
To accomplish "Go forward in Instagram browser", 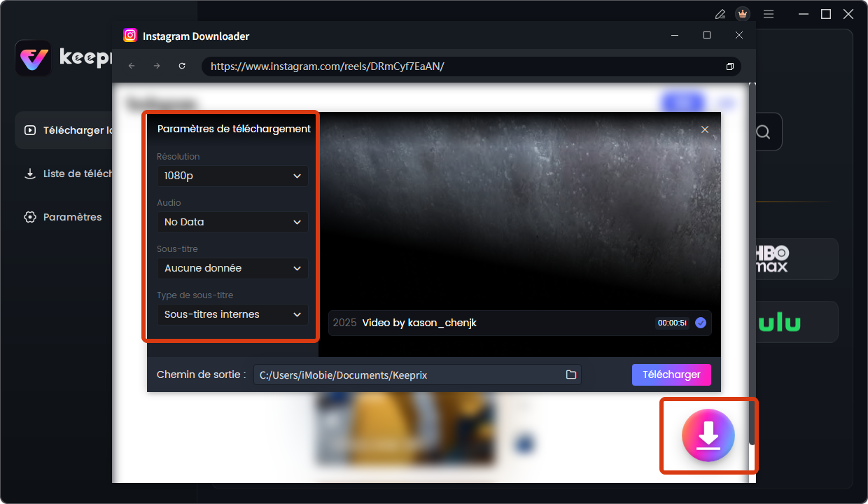I will [157, 66].
